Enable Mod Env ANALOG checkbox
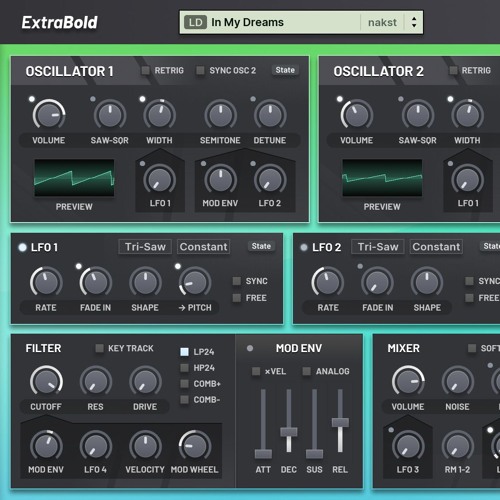This screenshot has width=500, height=500. tap(307, 371)
